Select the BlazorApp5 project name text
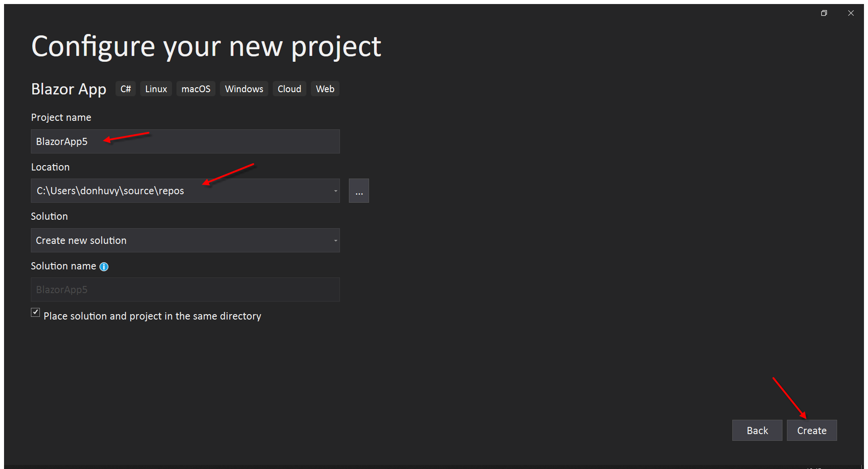Viewport: 868px width, 469px height. (62, 141)
